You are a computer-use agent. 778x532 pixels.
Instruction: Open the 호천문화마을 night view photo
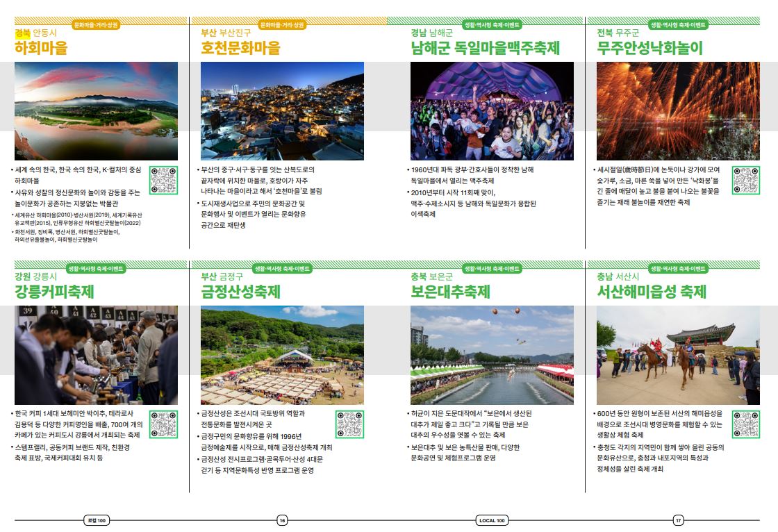click(282, 111)
